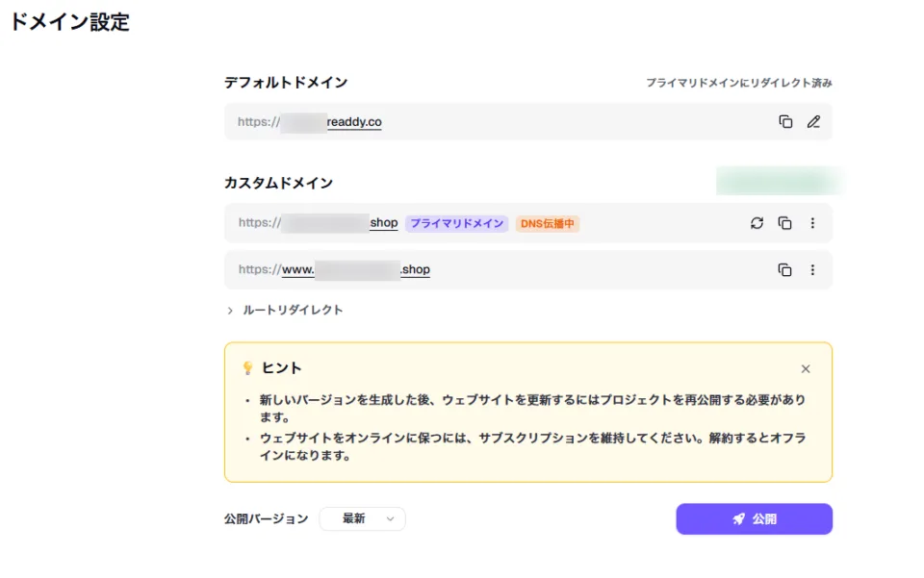Click the DNS伝播中 status badge
Viewport: 924px width, 578px height.
coord(548,224)
